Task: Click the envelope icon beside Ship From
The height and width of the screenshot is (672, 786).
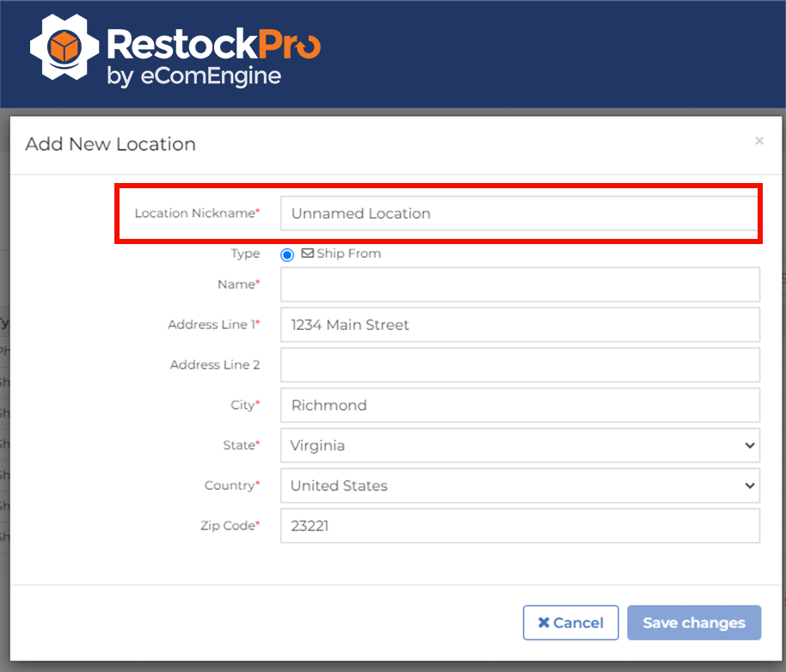Action: point(307,254)
